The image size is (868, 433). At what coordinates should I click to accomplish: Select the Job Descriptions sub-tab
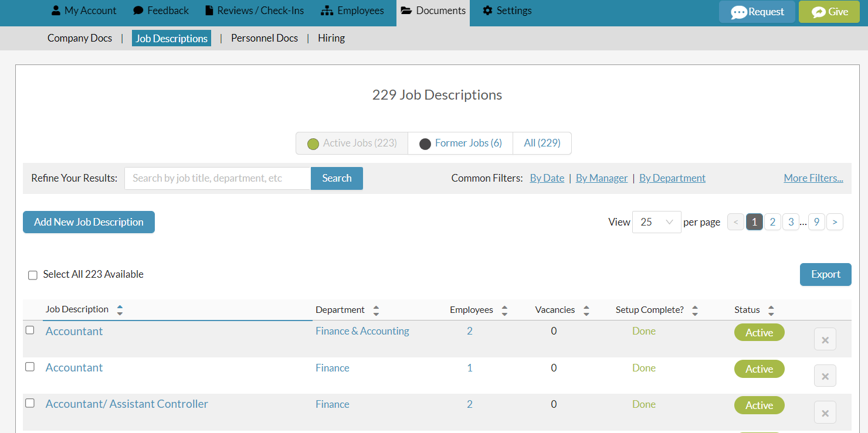pos(171,38)
